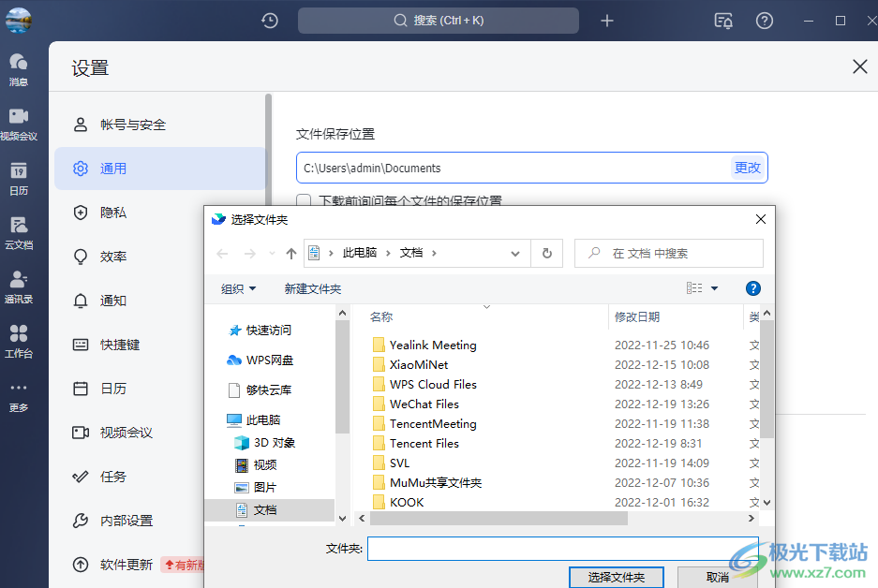878x588 pixels.
Task: Sort by 名称 column header
Action: (381, 317)
